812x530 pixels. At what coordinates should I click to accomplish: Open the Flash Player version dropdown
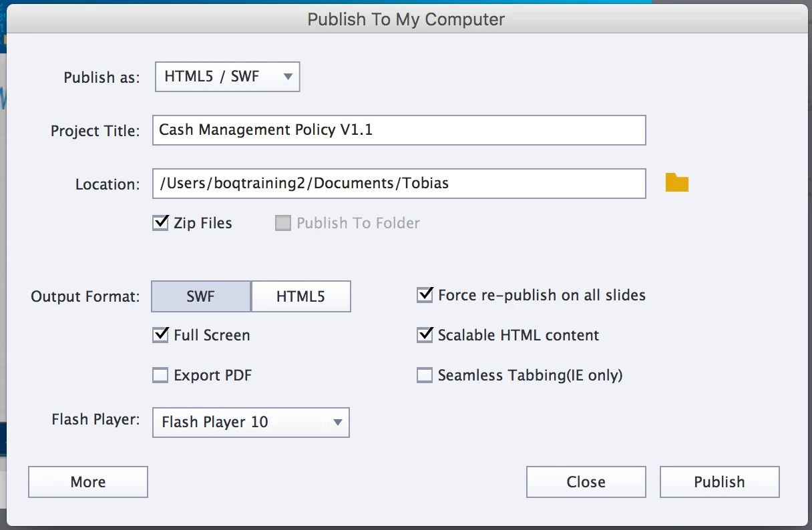point(250,422)
